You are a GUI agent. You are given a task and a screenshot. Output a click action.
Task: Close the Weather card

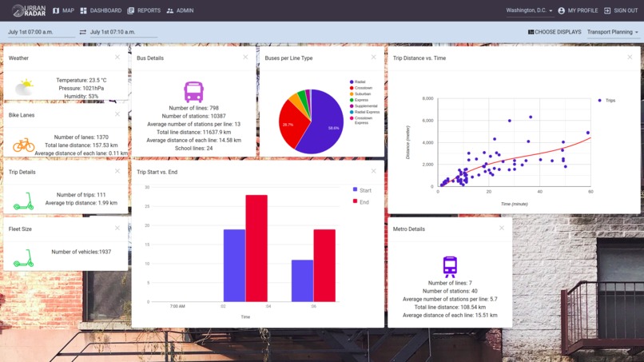pos(117,58)
